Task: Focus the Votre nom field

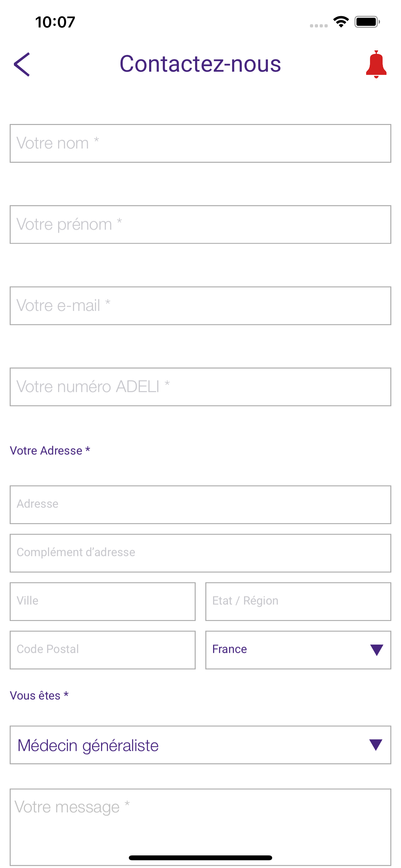Action: 200,143
